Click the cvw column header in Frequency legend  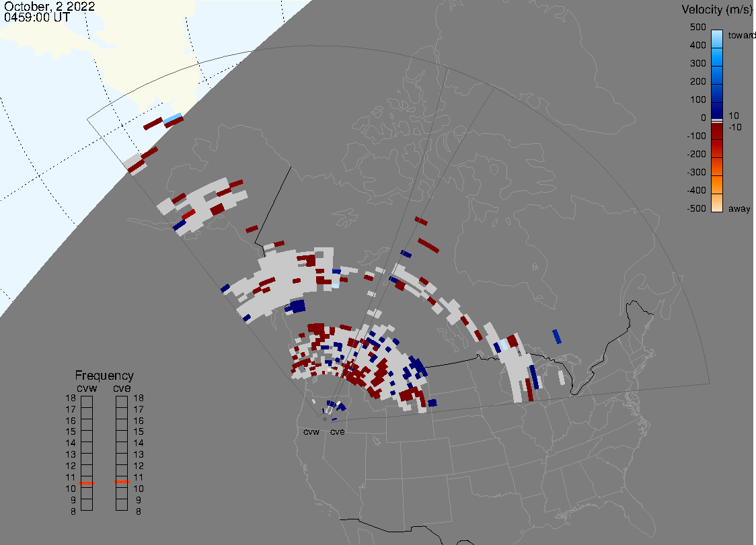point(87,388)
